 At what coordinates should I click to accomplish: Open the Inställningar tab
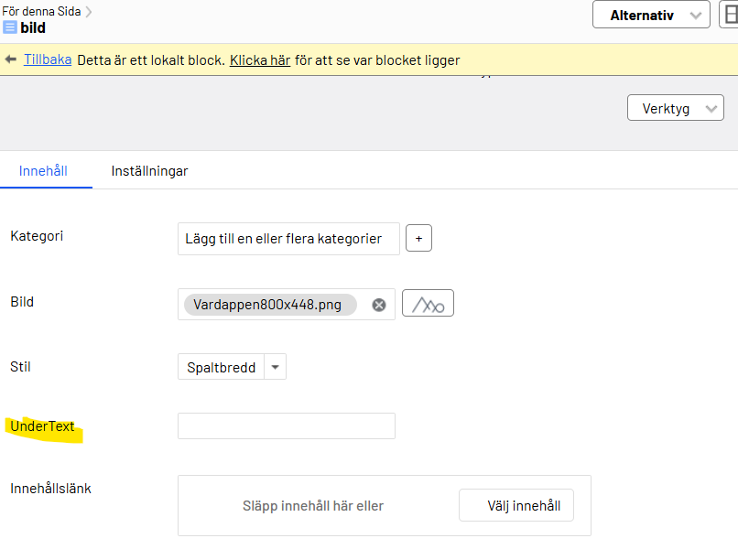coord(149,171)
